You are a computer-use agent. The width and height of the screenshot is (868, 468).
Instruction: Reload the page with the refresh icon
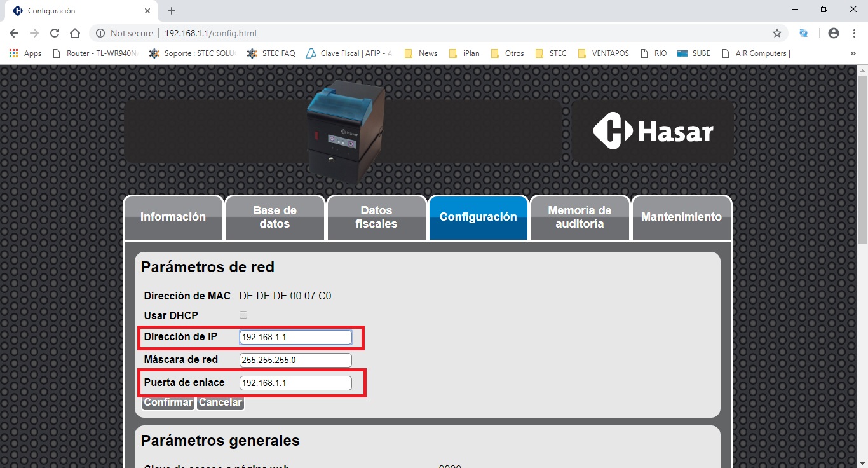tap(55, 33)
